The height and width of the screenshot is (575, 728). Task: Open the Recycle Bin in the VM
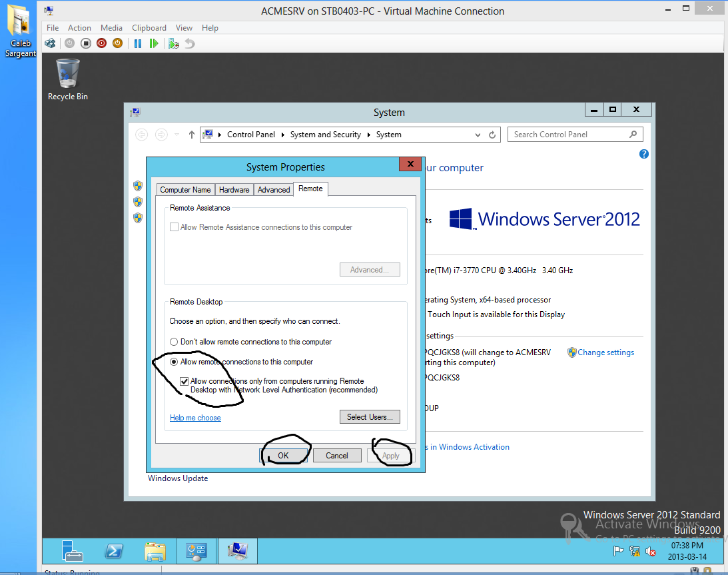(68, 79)
